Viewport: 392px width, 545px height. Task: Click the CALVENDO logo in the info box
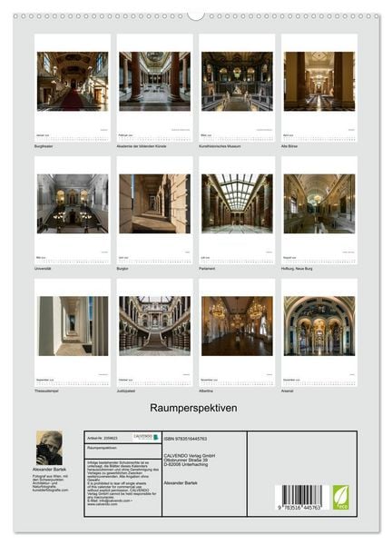[x=146, y=437]
